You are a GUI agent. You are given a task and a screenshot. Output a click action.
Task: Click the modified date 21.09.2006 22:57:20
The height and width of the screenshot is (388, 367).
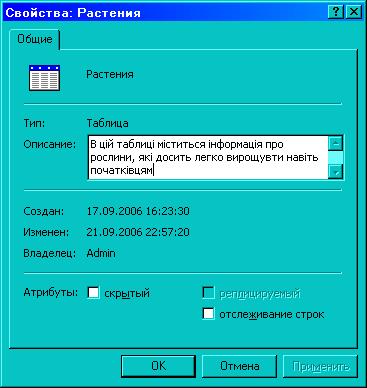(x=138, y=232)
